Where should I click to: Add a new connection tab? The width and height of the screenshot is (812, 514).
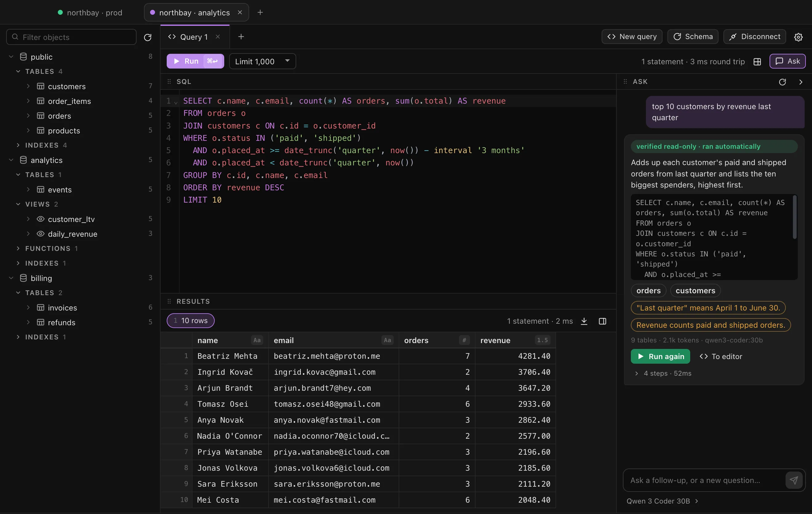coord(260,13)
